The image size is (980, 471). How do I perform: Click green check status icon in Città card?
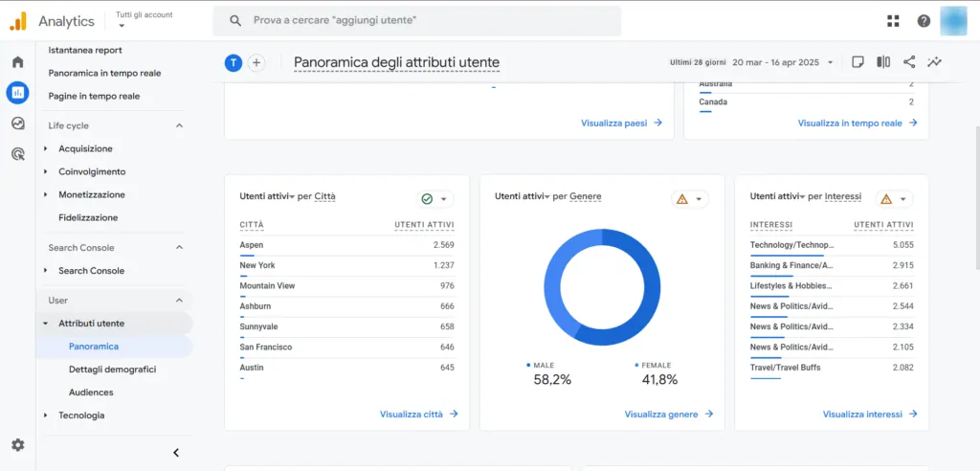point(428,199)
